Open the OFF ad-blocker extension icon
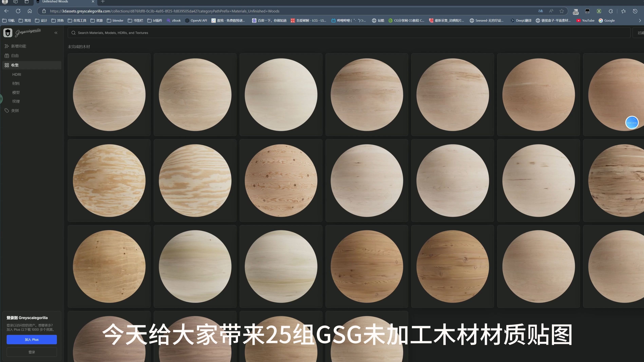Screen dimensions: 644x362 tap(575, 11)
